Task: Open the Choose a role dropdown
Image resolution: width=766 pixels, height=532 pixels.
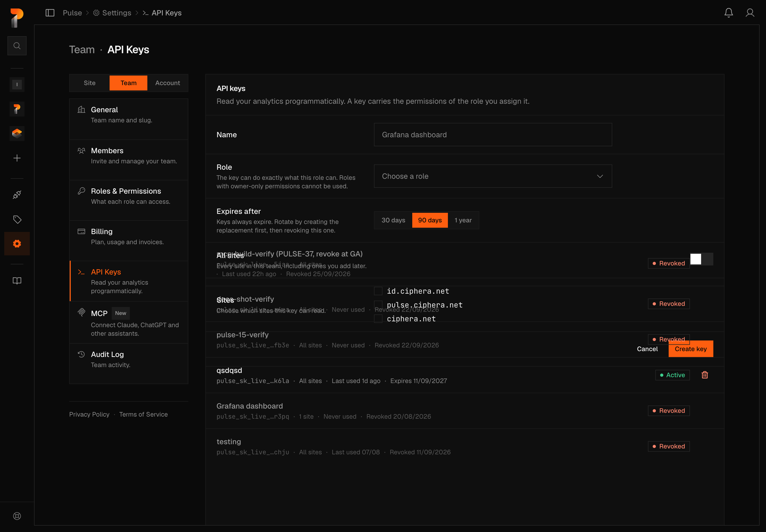Action: 493,176
